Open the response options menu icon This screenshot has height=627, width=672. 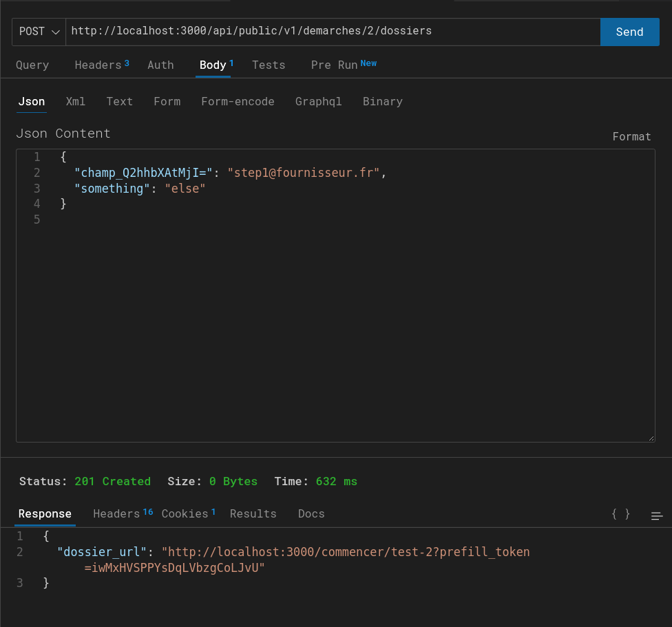click(x=657, y=516)
